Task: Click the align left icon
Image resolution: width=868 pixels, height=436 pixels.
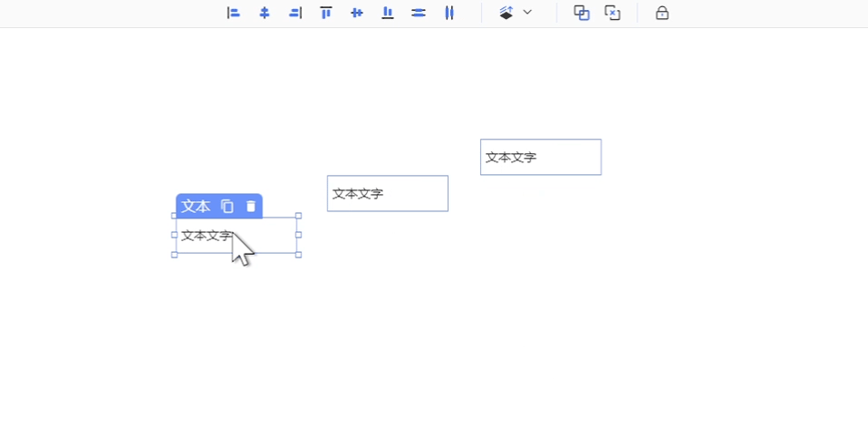Action: [x=234, y=13]
